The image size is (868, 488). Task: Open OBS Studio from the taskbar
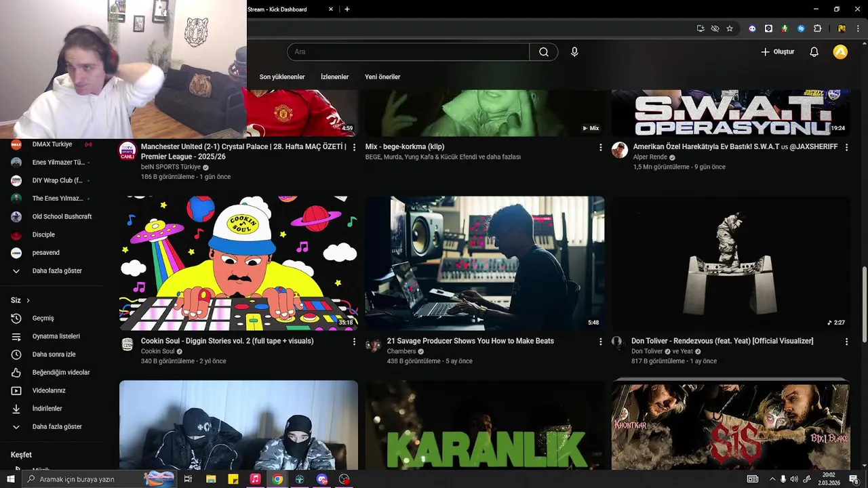(x=344, y=479)
